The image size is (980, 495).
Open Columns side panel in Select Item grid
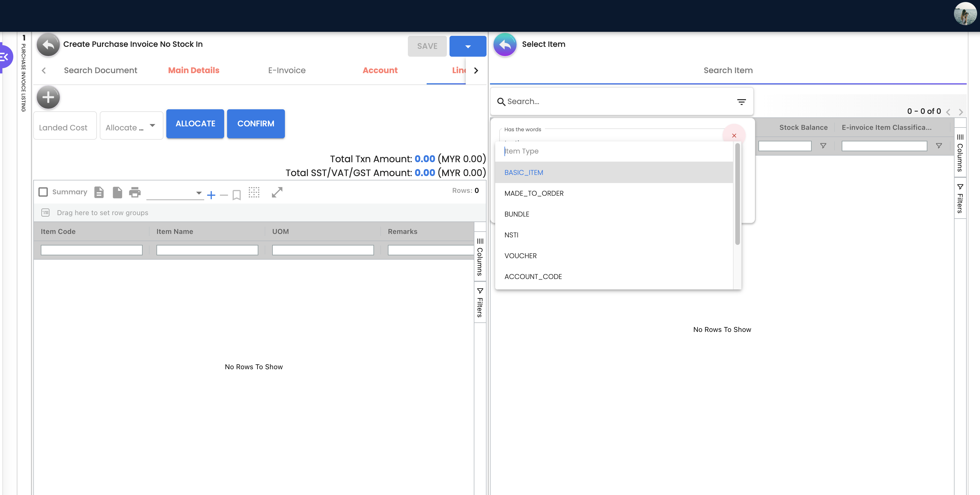pos(960,152)
